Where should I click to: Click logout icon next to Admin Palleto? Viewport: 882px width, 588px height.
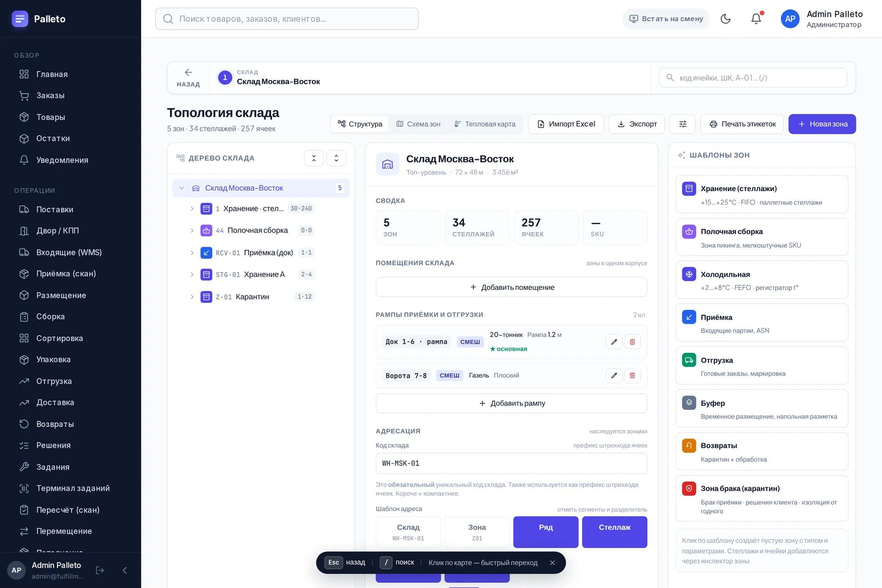(100, 570)
